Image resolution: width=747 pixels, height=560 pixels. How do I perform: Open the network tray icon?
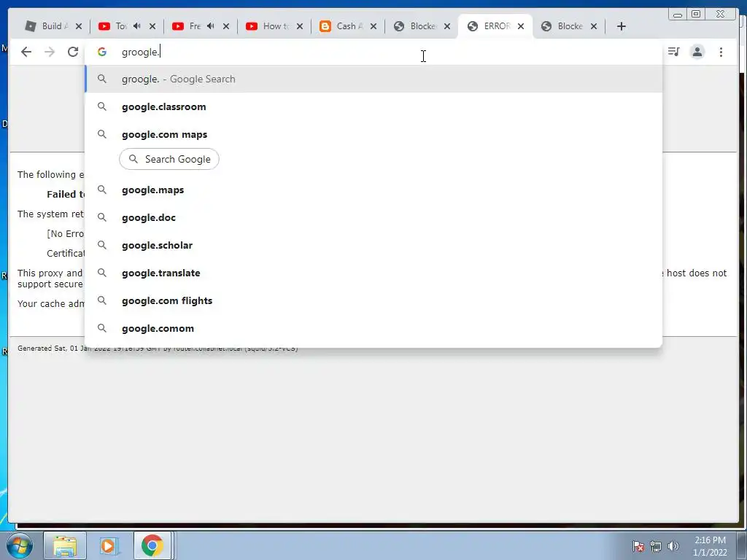(x=656, y=546)
